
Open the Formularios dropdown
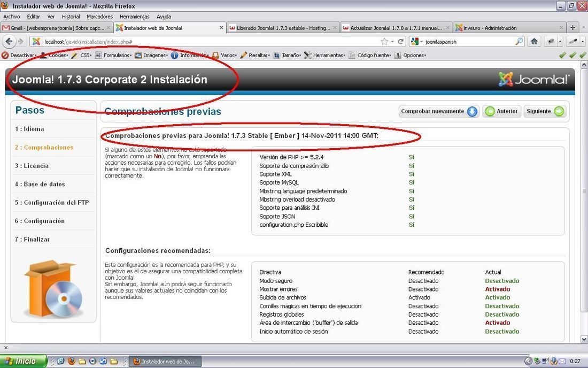[113, 55]
